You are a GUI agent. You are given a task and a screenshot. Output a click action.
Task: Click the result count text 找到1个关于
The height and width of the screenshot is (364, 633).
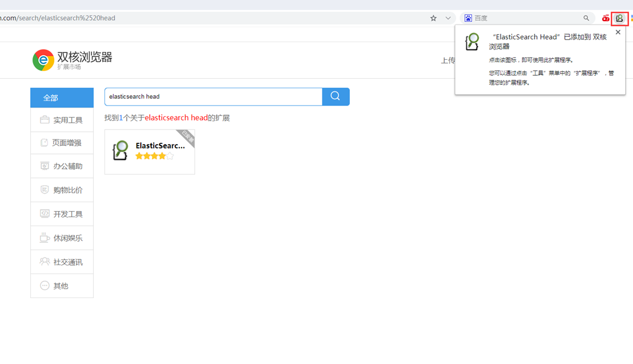coord(125,118)
